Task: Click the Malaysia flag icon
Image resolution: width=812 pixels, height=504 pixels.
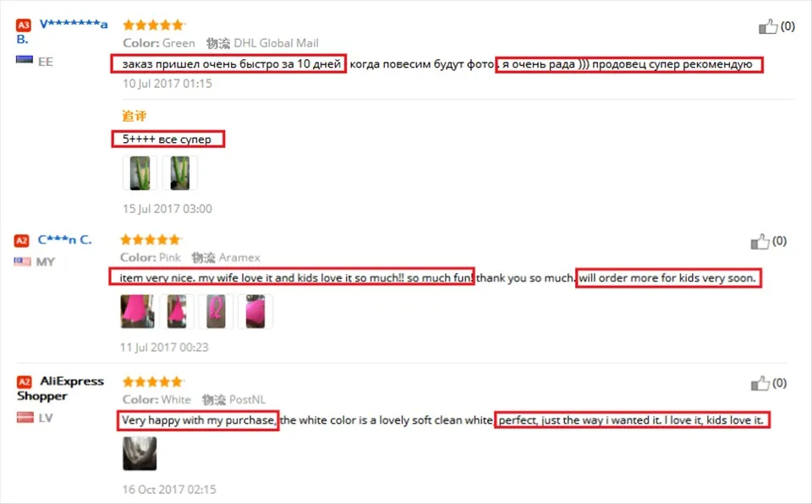Action: tap(22, 261)
